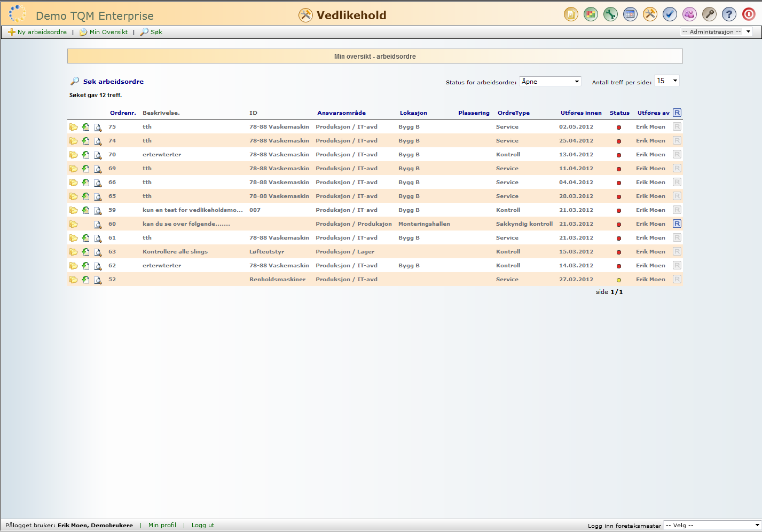Preview order 60 with magnifier document icon
Image resolution: width=762 pixels, height=532 pixels.
pos(98,224)
